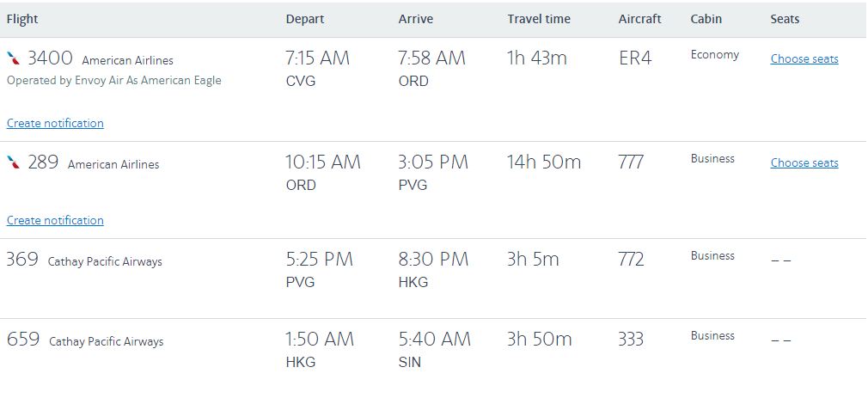This screenshot has width=868, height=398.
Task: Click the Flight column header
Action: coord(22,19)
